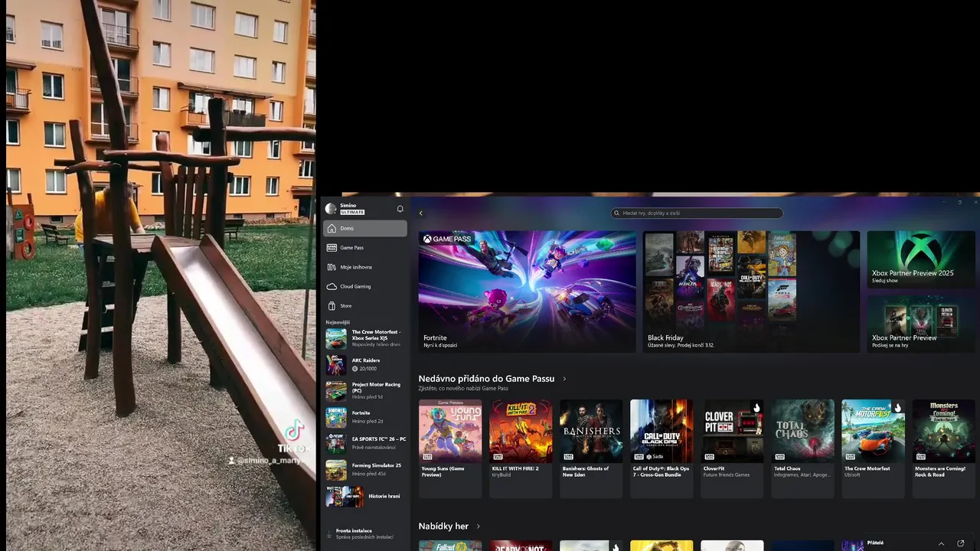Open Monsters are Coming! Rock & Road card
This screenshot has width=980, height=551.
click(943, 448)
